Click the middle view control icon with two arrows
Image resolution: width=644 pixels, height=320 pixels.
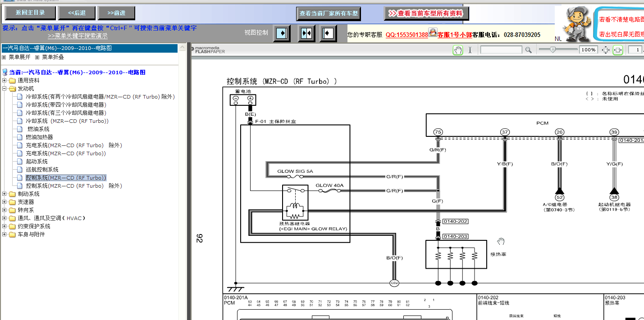coord(306,33)
